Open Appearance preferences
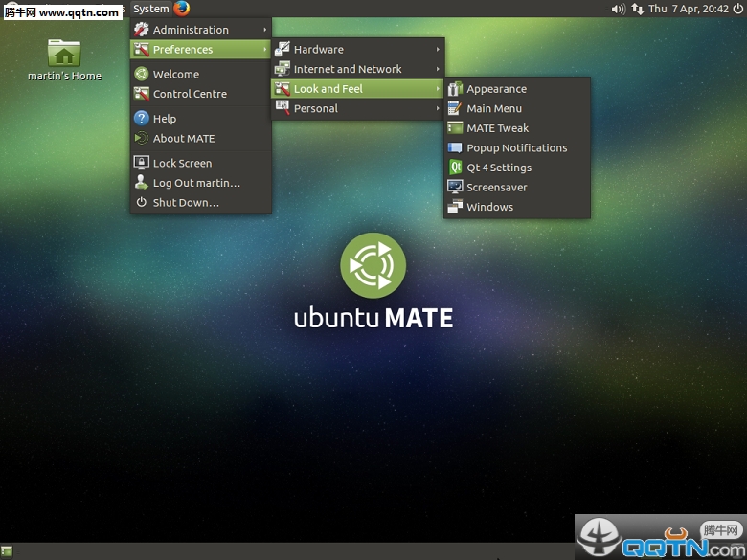The width and height of the screenshot is (747, 560). (496, 89)
